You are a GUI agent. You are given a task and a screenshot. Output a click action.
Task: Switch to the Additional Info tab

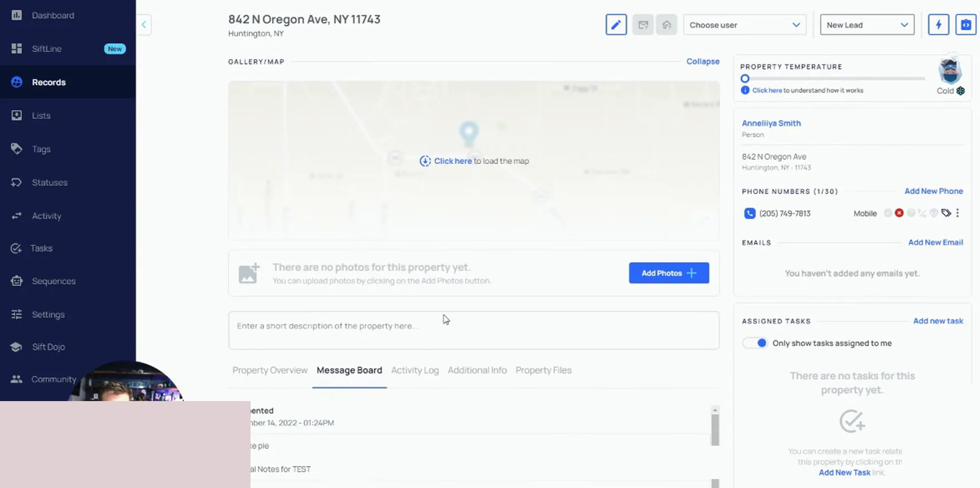pyautogui.click(x=477, y=370)
